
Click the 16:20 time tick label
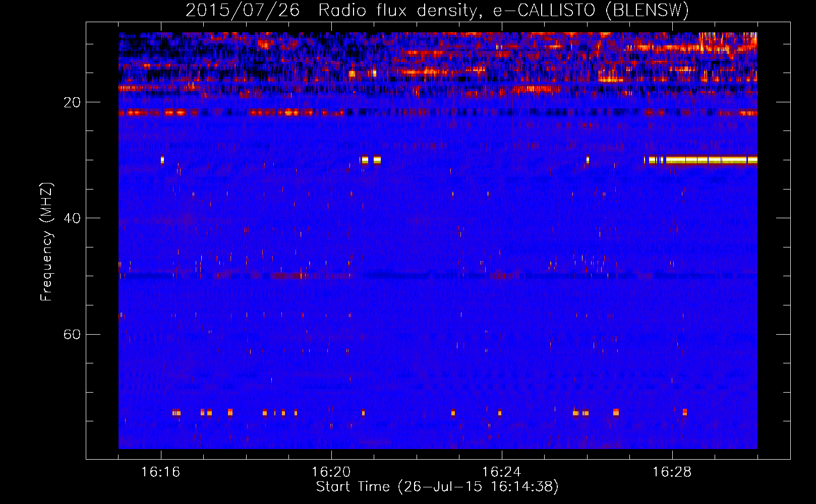[331, 472]
